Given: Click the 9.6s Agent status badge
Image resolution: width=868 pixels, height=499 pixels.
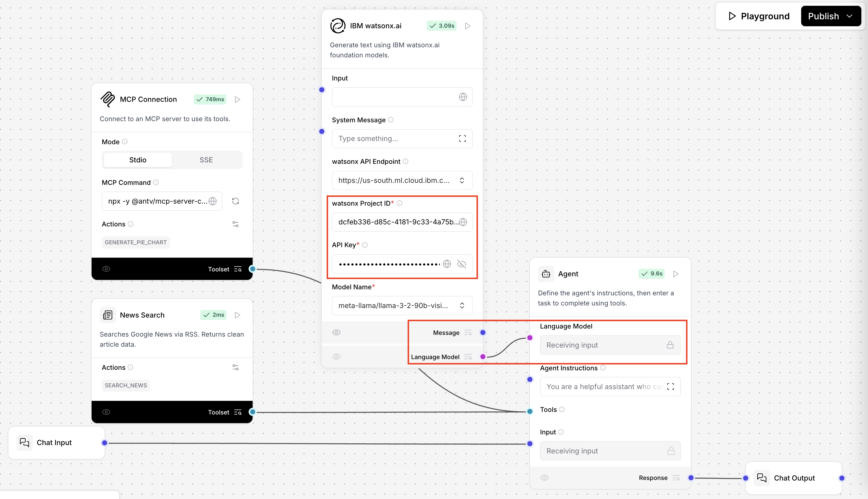Looking at the screenshot, I should pos(652,274).
